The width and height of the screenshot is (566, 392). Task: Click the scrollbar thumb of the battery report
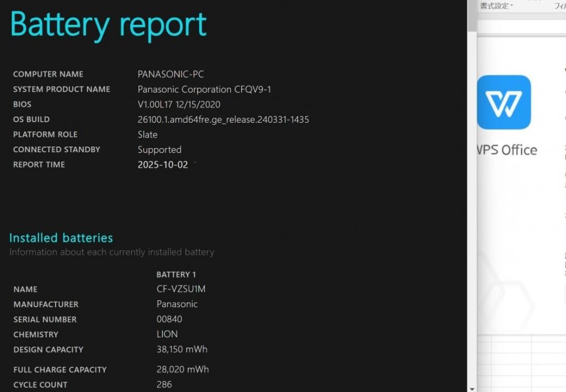[x=472, y=15]
